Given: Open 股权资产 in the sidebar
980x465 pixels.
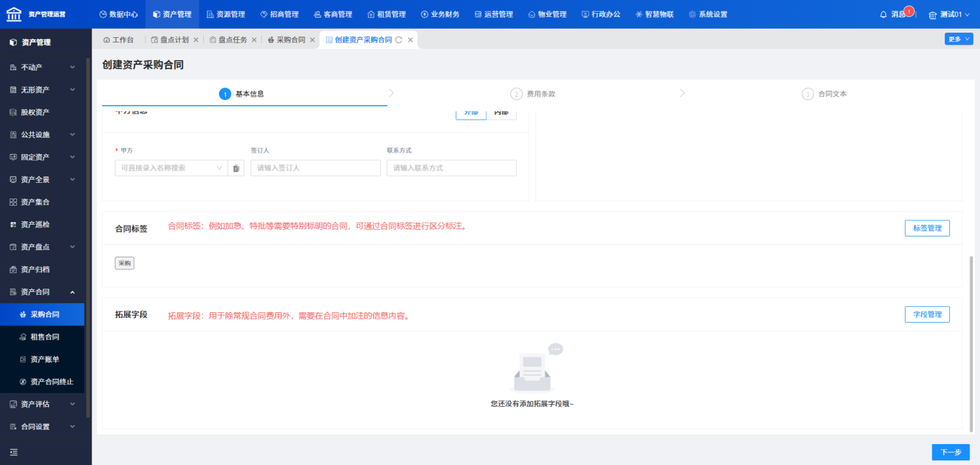Looking at the screenshot, I should pyautogui.click(x=42, y=112).
